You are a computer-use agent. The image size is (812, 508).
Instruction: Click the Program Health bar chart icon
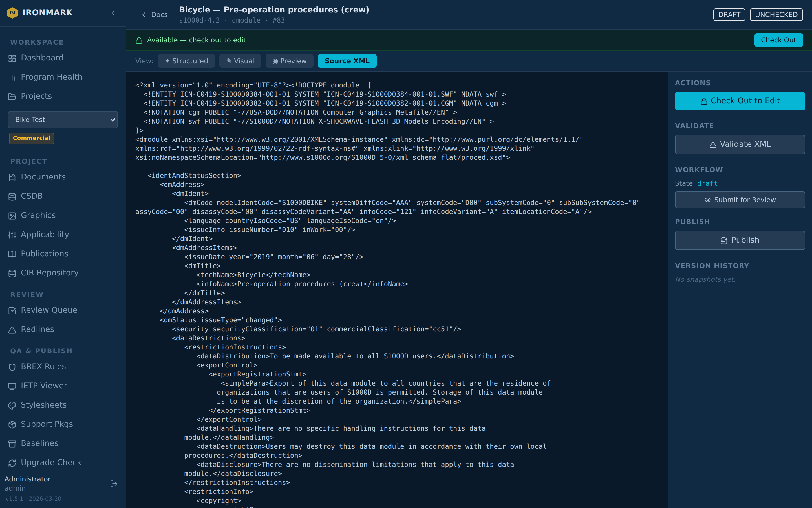pos(12,78)
